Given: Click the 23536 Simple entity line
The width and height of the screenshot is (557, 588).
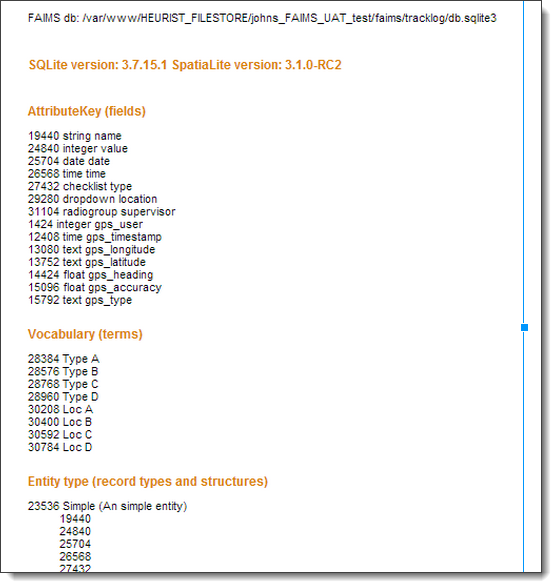Looking at the screenshot, I should (x=107, y=506).
